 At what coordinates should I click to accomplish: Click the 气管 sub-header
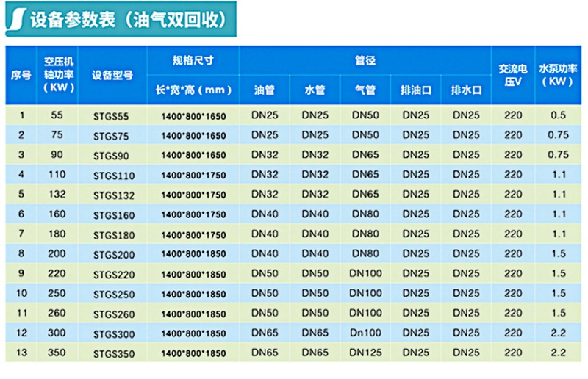[x=365, y=90]
